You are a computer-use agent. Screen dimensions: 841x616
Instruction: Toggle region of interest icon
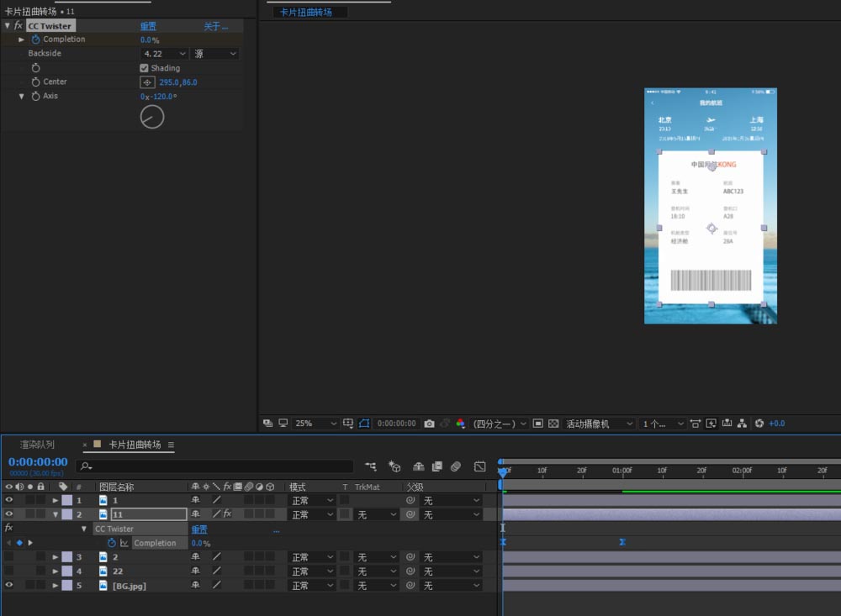pos(538,424)
